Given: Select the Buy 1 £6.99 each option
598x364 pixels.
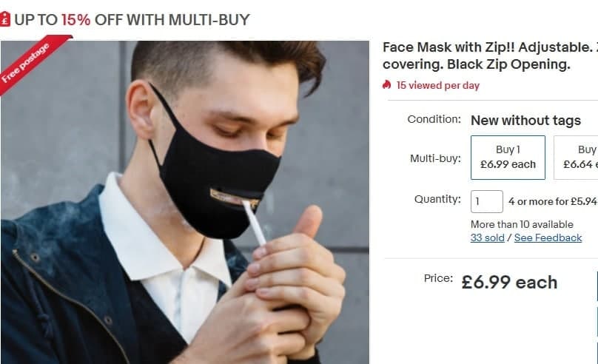Looking at the screenshot, I should pyautogui.click(x=508, y=157).
